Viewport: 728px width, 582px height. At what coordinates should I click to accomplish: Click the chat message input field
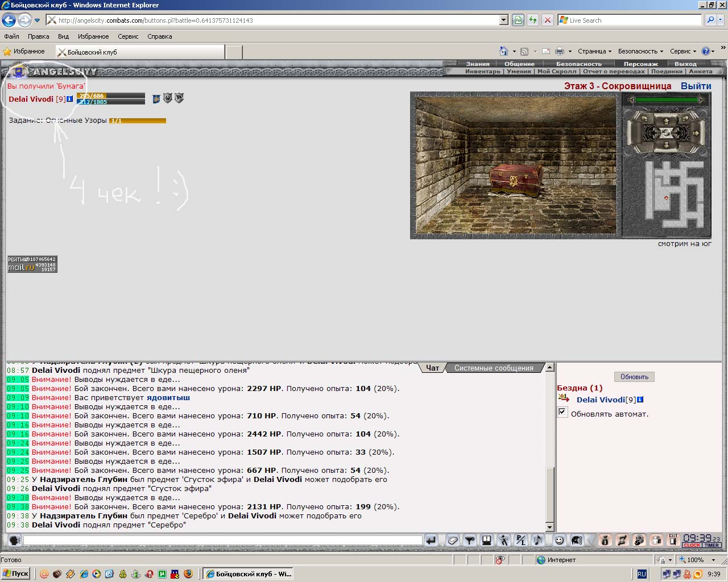222,541
